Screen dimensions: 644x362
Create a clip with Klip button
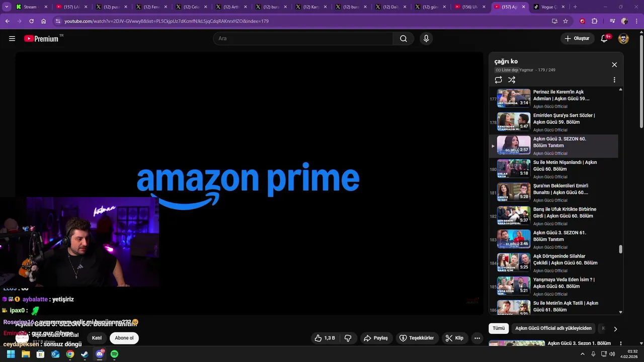pyautogui.click(x=454, y=338)
